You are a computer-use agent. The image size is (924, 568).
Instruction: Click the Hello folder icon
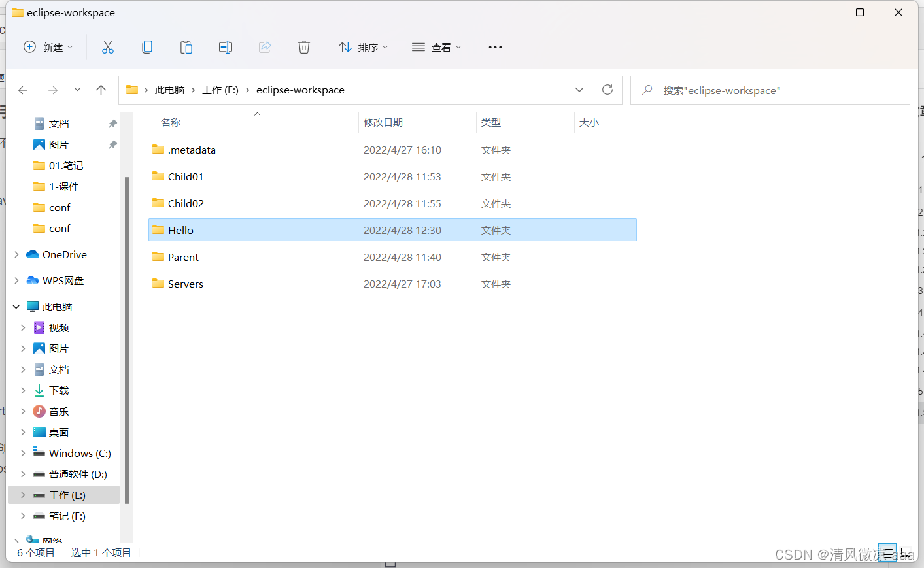click(x=158, y=229)
